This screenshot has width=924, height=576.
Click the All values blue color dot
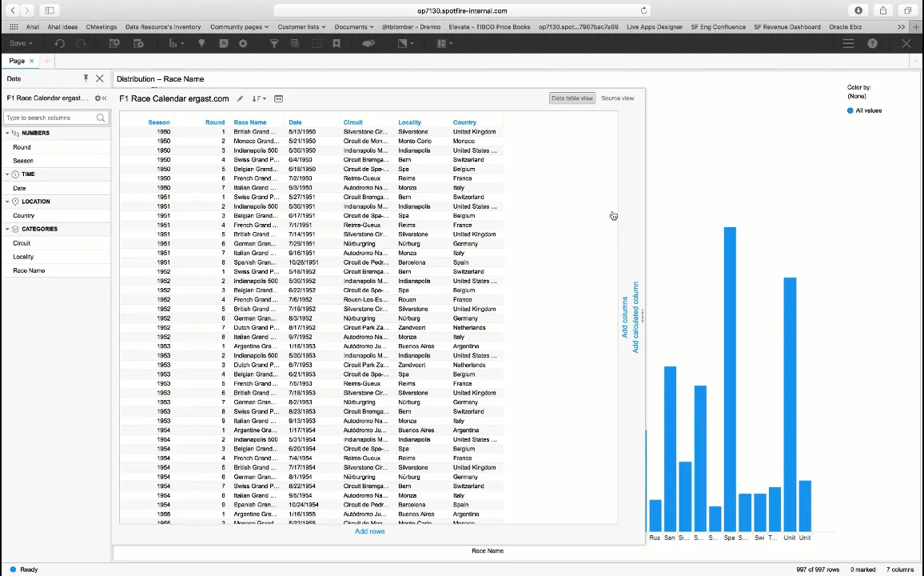(850, 111)
